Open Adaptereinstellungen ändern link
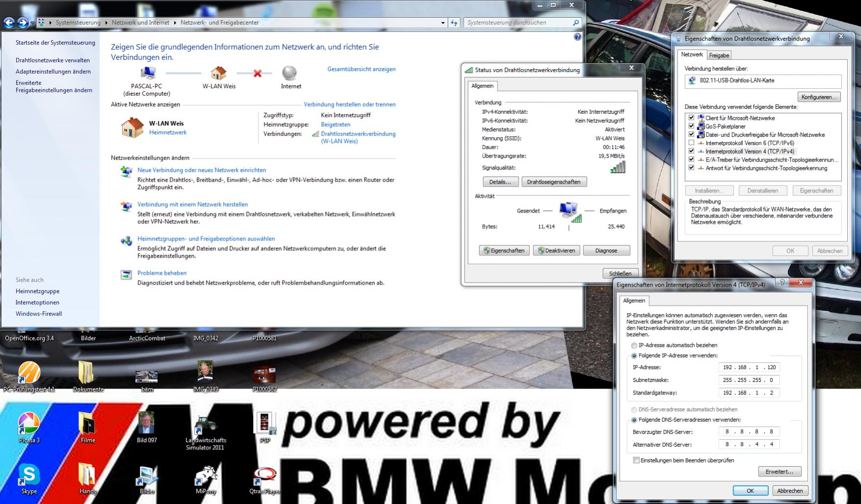This screenshot has width=861, height=504. click(53, 72)
